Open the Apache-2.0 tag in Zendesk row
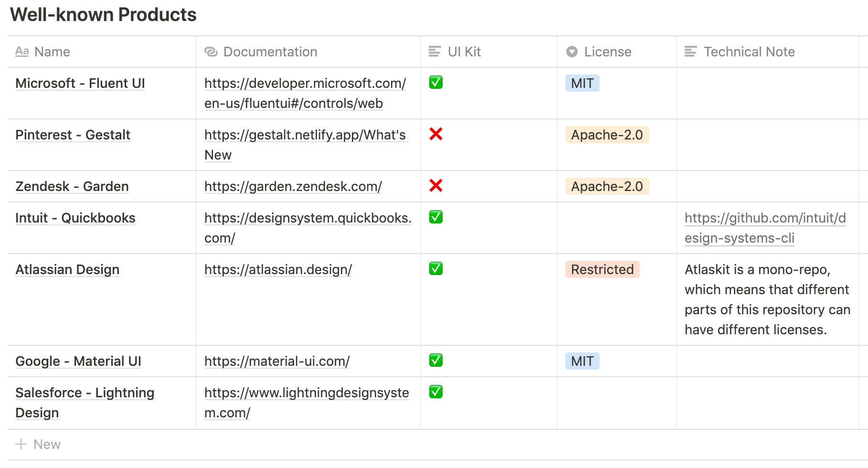The image size is (868, 468). pyautogui.click(x=606, y=186)
